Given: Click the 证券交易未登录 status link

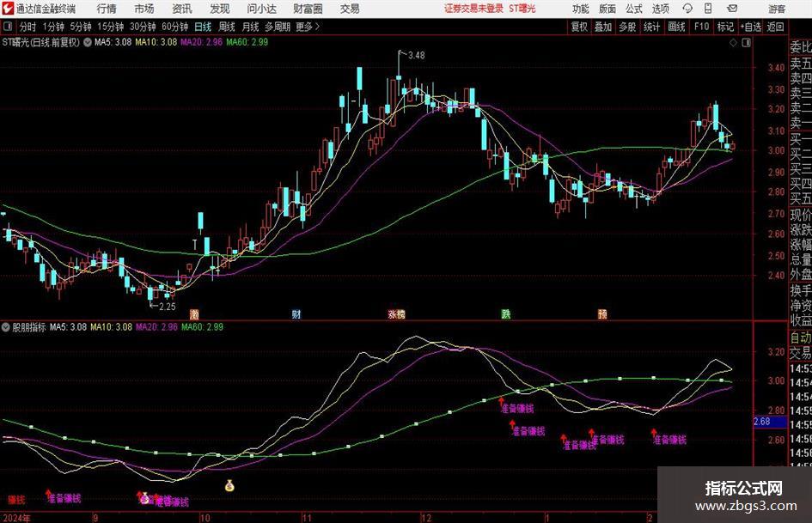Looking at the screenshot, I should [473, 9].
